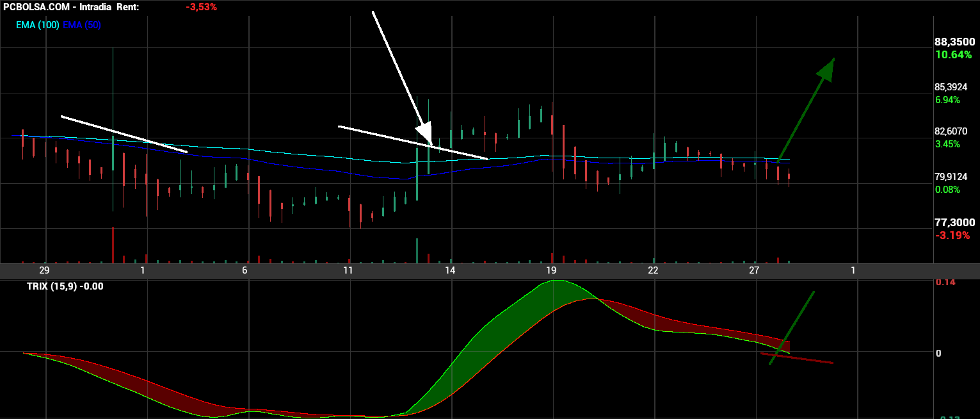Click the -3,53% Rent value
This screenshot has height=419, width=980.
pyautogui.click(x=202, y=7)
